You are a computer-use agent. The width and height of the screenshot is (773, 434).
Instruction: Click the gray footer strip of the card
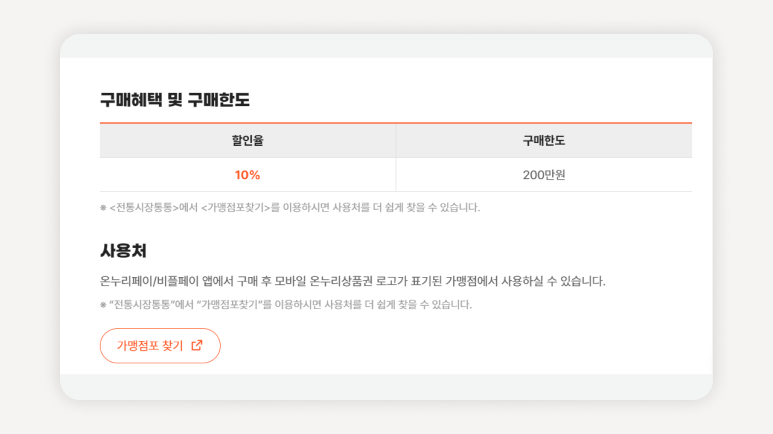point(386,387)
